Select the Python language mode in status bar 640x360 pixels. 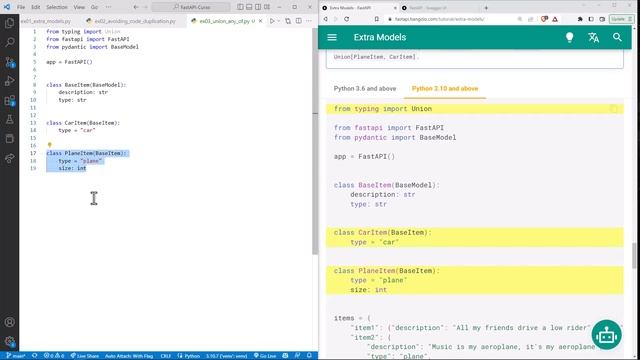pos(189,356)
